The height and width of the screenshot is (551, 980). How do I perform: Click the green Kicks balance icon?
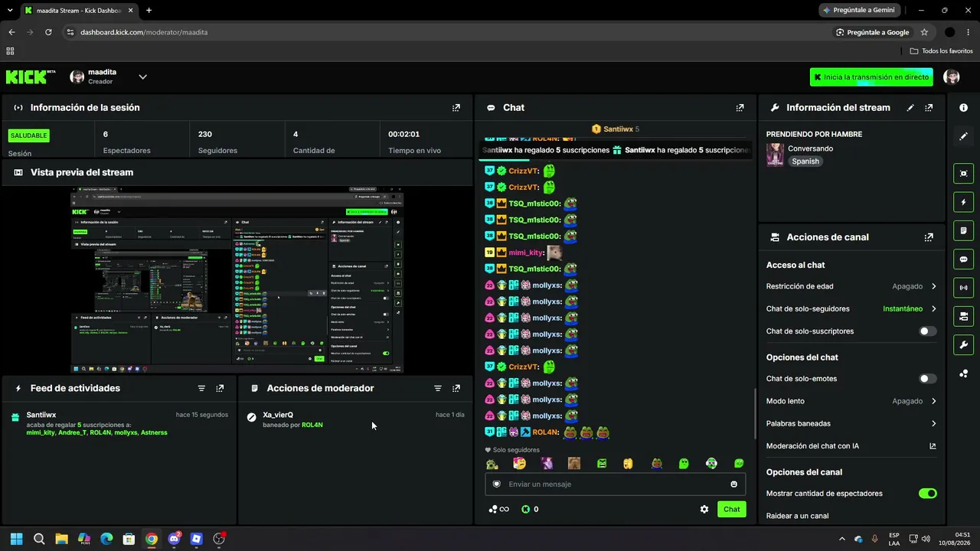[525, 509]
